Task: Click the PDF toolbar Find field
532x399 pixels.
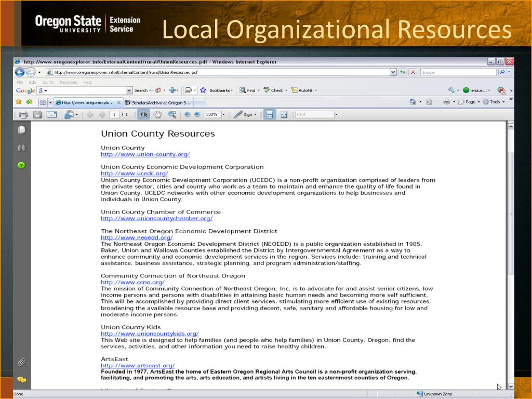Action: (314, 115)
